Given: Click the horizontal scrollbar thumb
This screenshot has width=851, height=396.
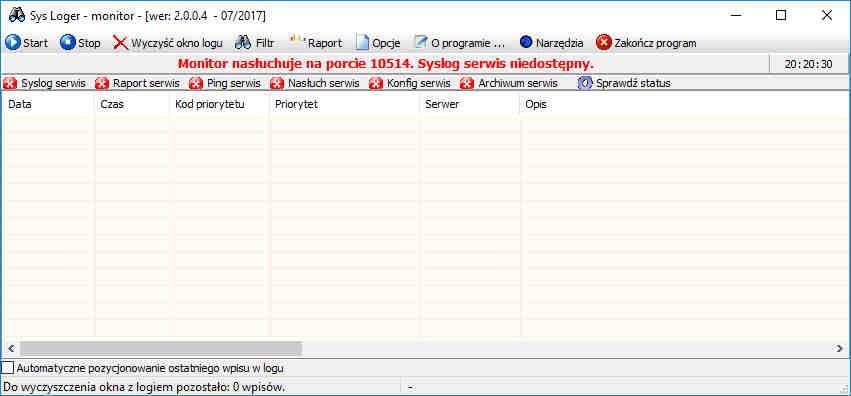Looking at the screenshot, I should tap(161, 348).
